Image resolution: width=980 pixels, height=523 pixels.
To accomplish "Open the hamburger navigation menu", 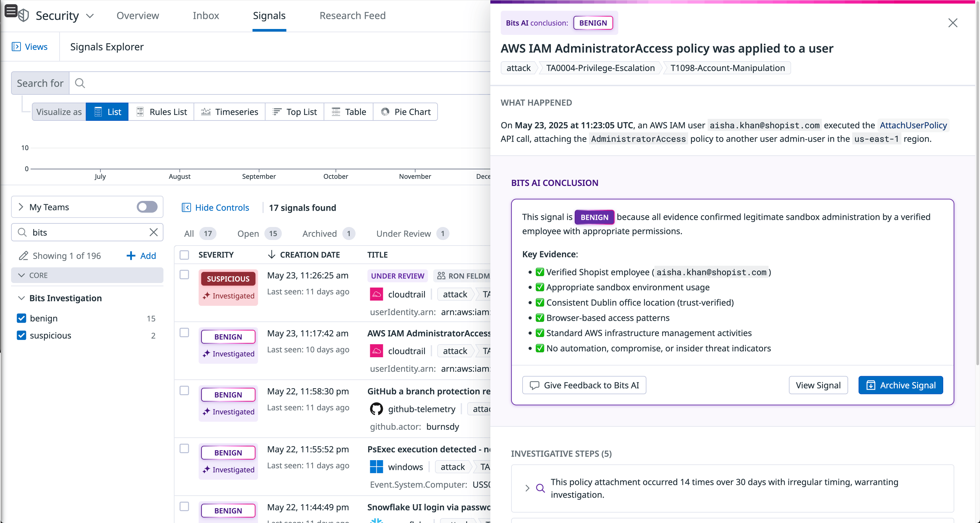I will point(11,11).
